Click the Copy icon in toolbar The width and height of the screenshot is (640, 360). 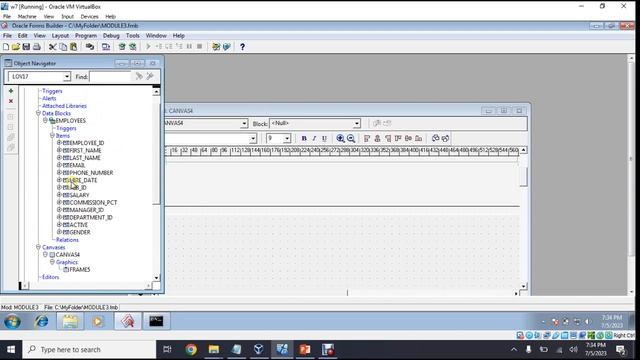[63, 47]
